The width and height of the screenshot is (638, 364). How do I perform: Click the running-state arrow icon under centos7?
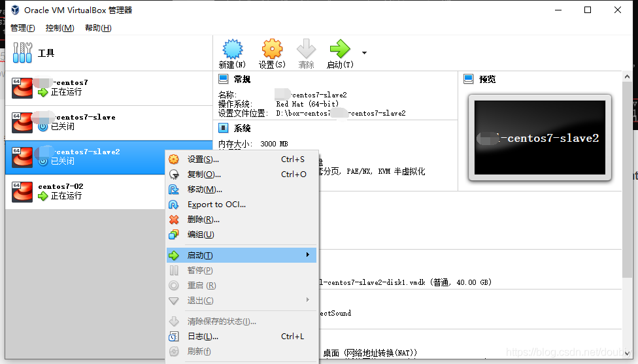click(42, 92)
